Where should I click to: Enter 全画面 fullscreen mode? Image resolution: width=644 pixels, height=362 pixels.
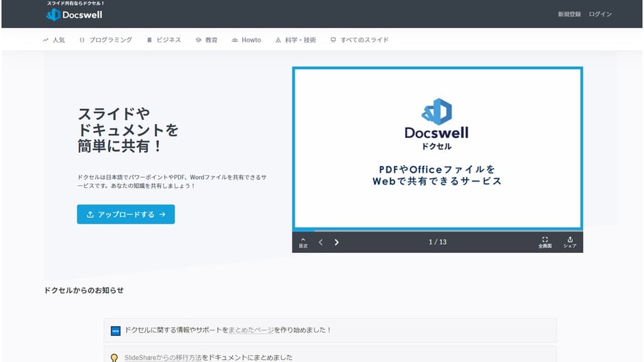tap(545, 243)
